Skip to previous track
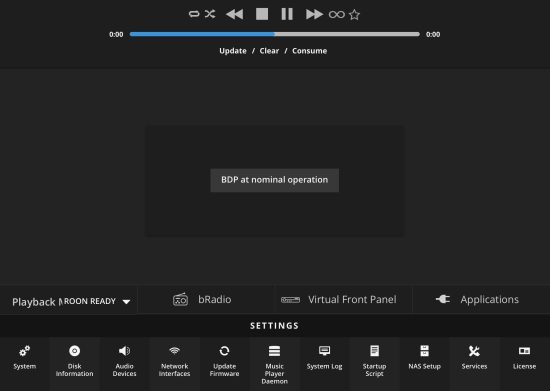This screenshot has width=550, height=391. pos(235,14)
